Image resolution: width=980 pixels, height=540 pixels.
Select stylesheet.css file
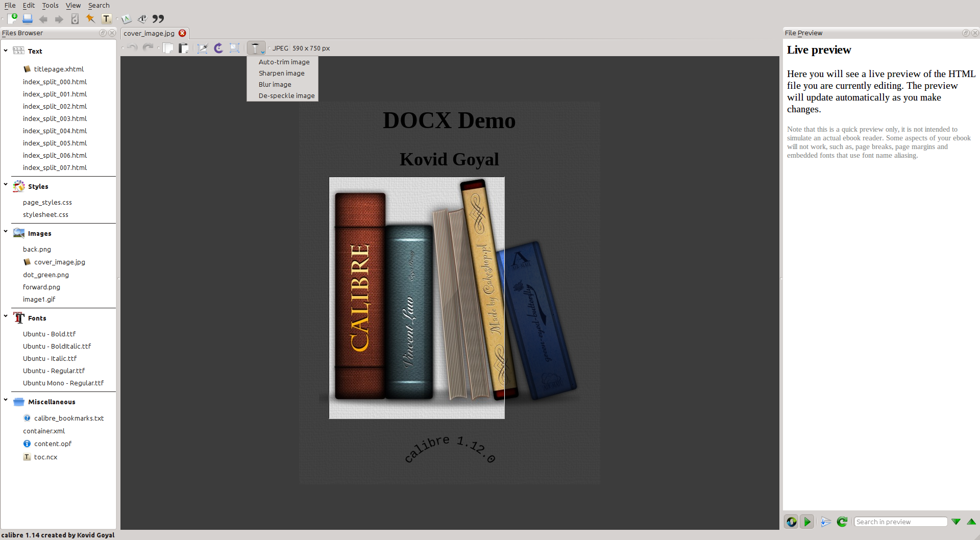pyautogui.click(x=45, y=215)
